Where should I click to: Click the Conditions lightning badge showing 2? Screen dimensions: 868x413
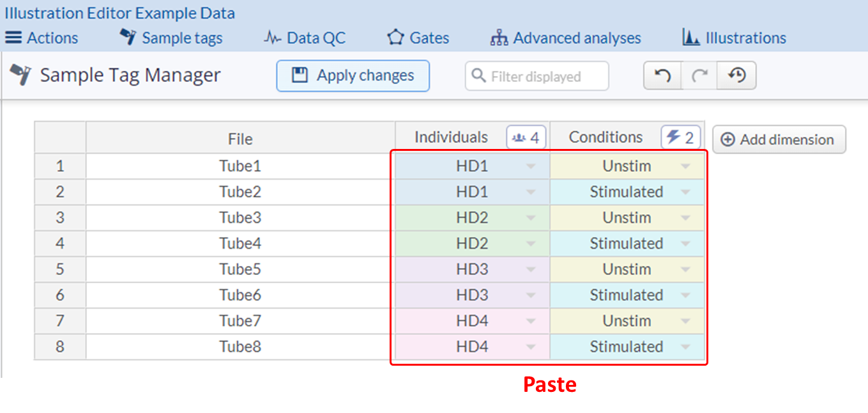click(680, 137)
